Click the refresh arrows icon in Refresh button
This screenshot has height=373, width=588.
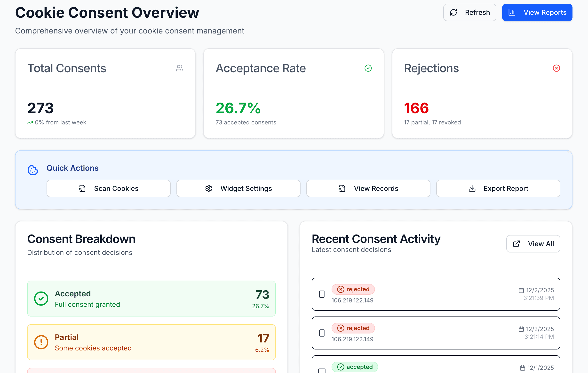[454, 12]
